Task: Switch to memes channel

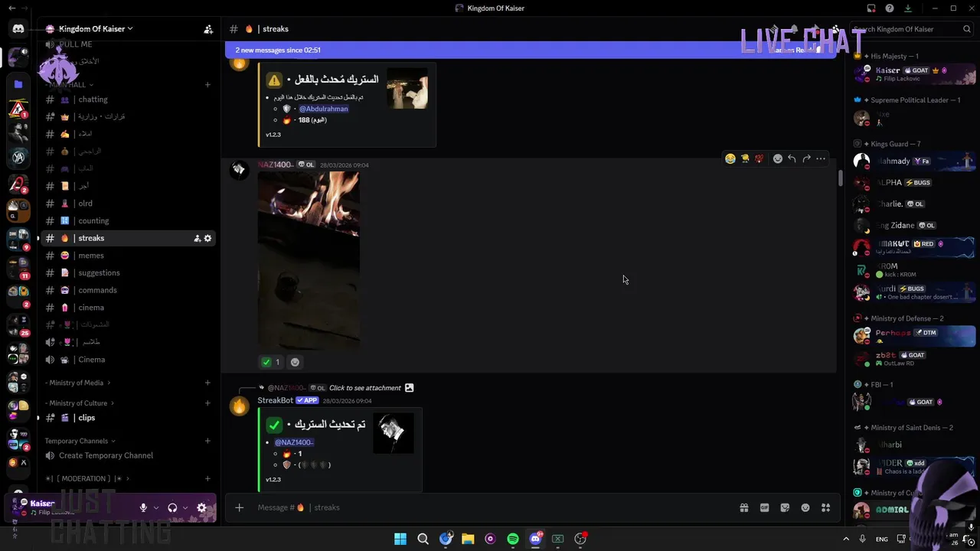Action: [x=128, y=256]
